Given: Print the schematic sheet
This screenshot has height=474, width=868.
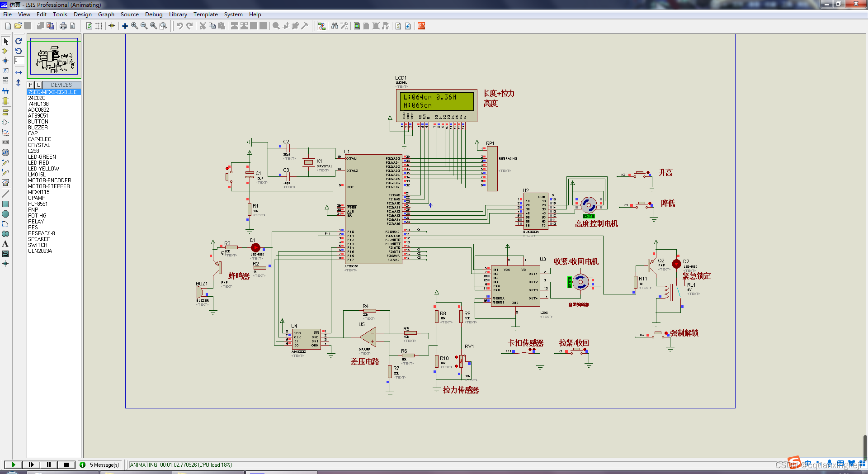Looking at the screenshot, I should (63, 26).
